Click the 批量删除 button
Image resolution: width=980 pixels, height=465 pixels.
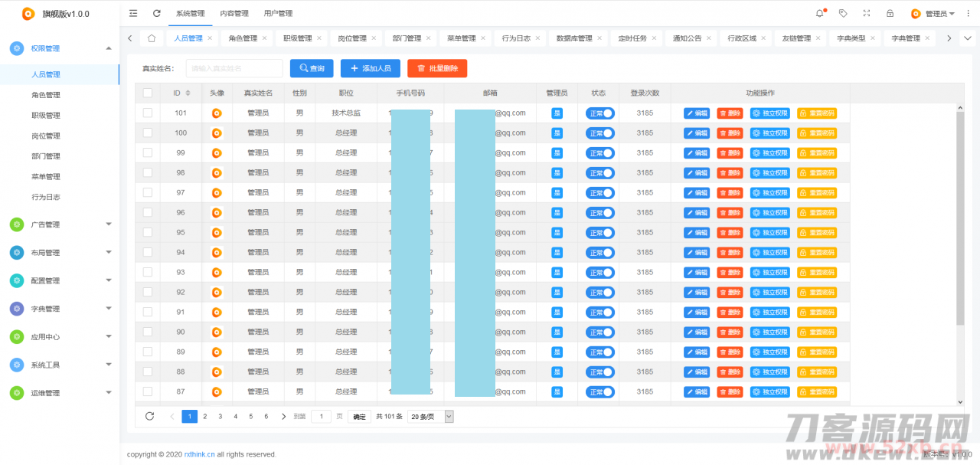pos(437,68)
